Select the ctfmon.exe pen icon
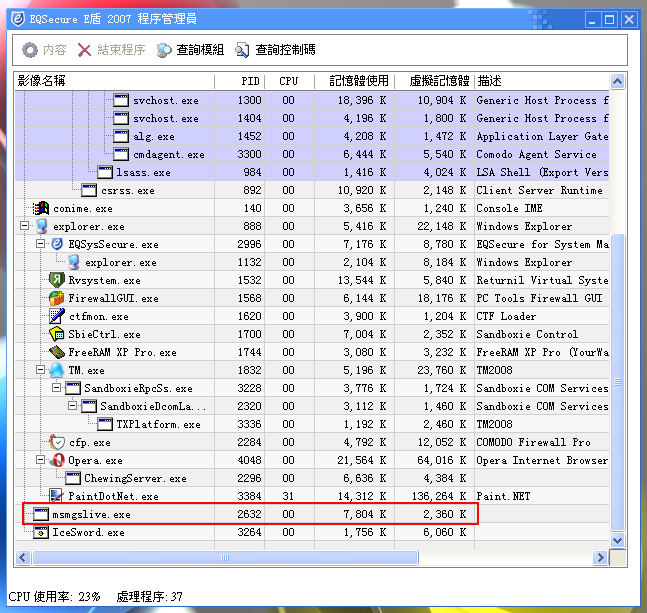The image size is (647, 613). (57, 316)
